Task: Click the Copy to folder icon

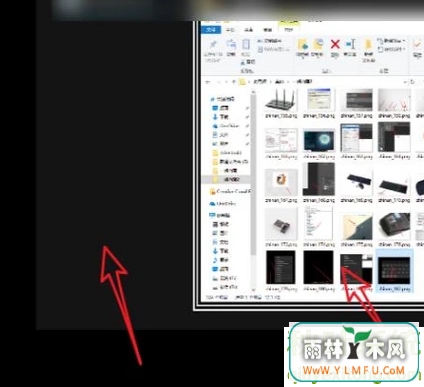Action: tap(318, 45)
